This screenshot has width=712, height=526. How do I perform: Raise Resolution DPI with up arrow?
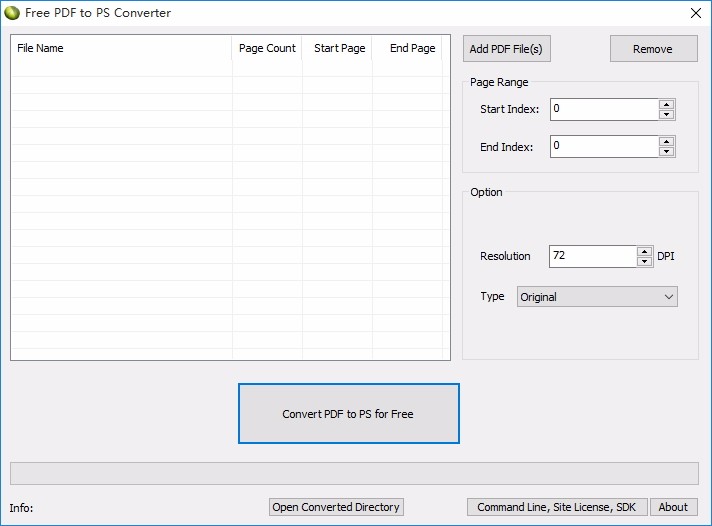coord(644,252)
